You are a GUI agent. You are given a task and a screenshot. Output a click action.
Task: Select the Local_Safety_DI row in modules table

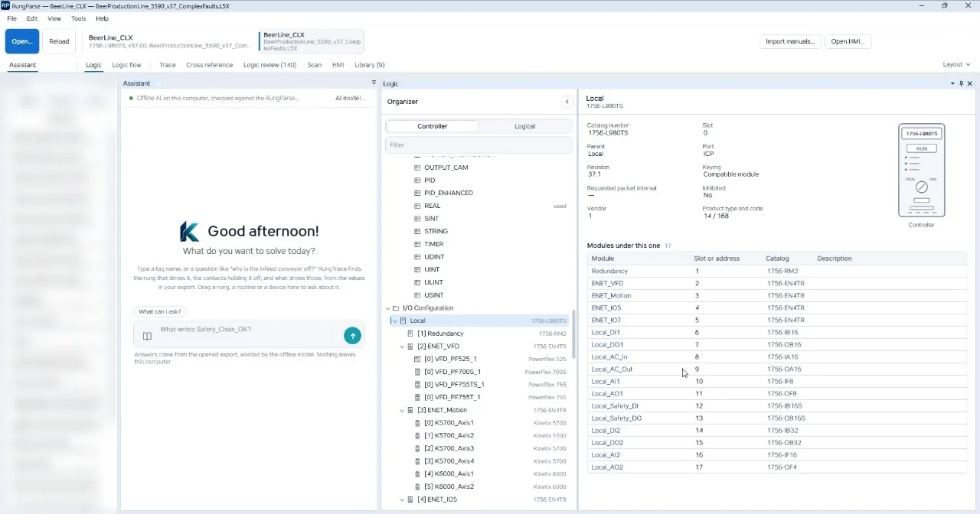pyautogui.click(x=777, y=406)
